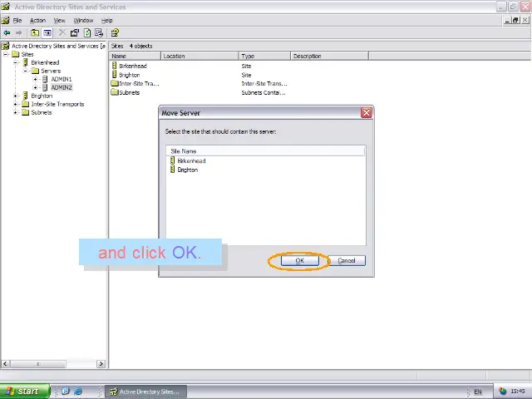Click the MMC document icon beside File menu
Viewport: 532px width, 399px height.
6,20
